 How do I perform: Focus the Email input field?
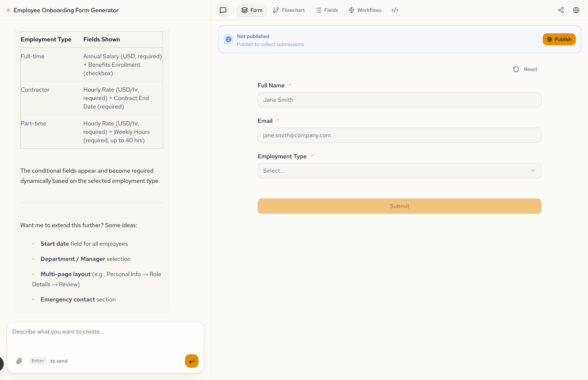[399, 135]
